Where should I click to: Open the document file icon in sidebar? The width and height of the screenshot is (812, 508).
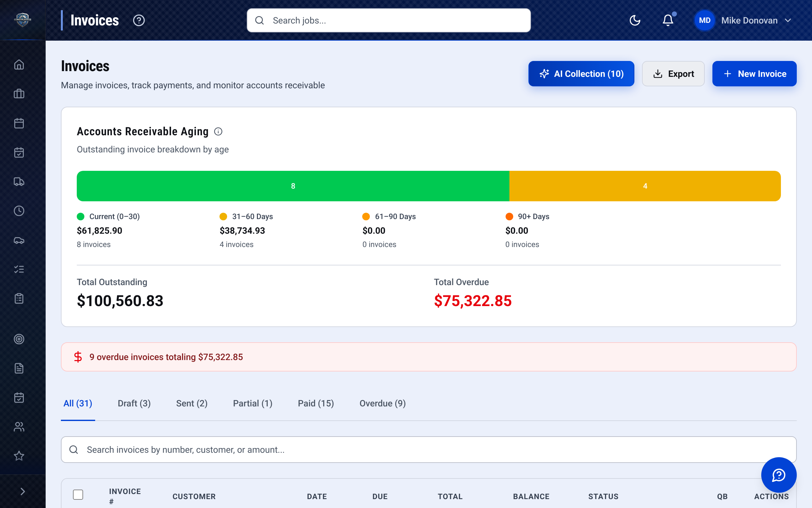coord(19,368)
